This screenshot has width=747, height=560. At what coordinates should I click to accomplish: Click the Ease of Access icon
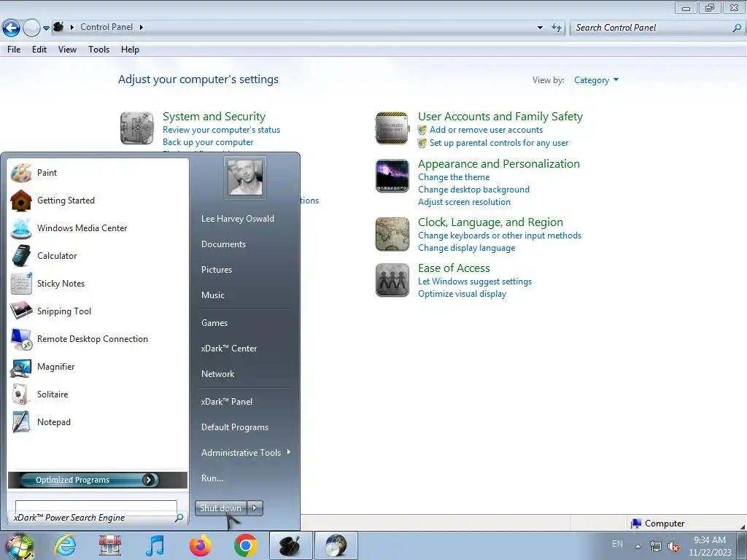pyautogui.click(x=392, y=280)
